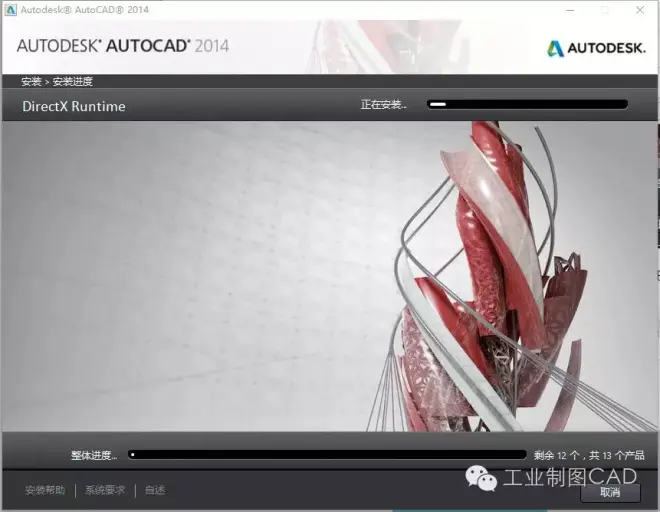The height and width of the screenshot is (512, 660).
Task: Click the 正在安装 status text
Action: 383,104
